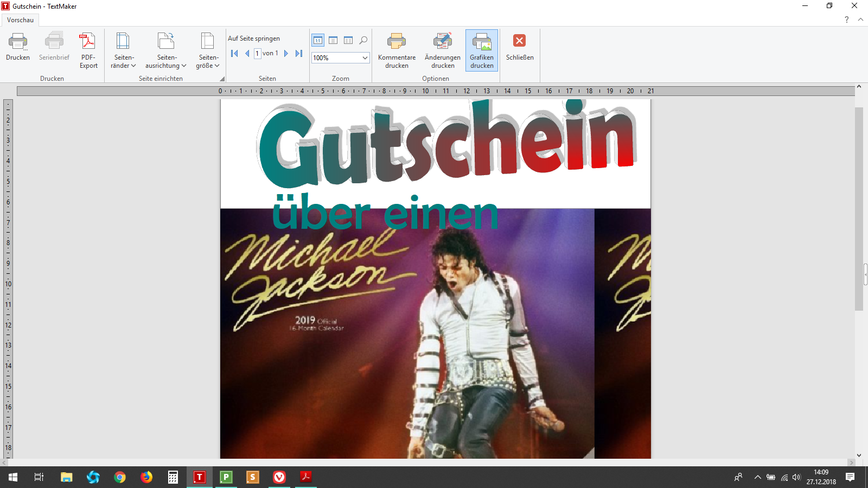The width and height of the screenshot is (868, 488).
Task: Collapse the ribbon with the chevron
Action: (860, 20)
